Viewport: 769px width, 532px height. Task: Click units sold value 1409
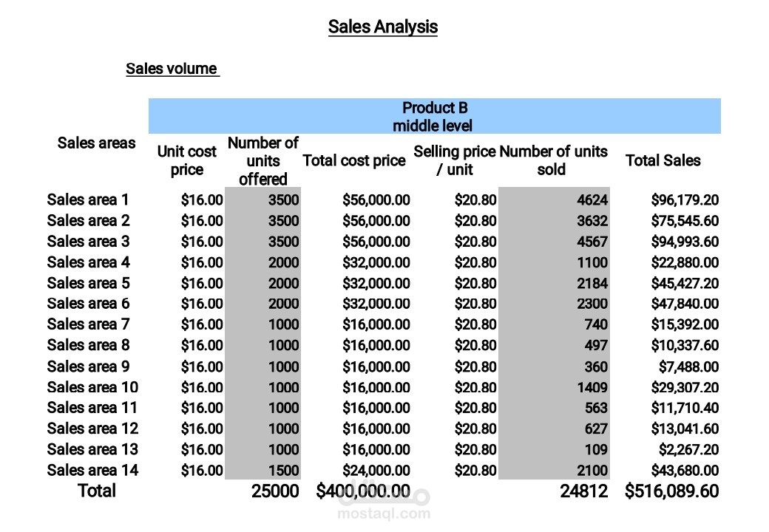(x=592, y=387)
